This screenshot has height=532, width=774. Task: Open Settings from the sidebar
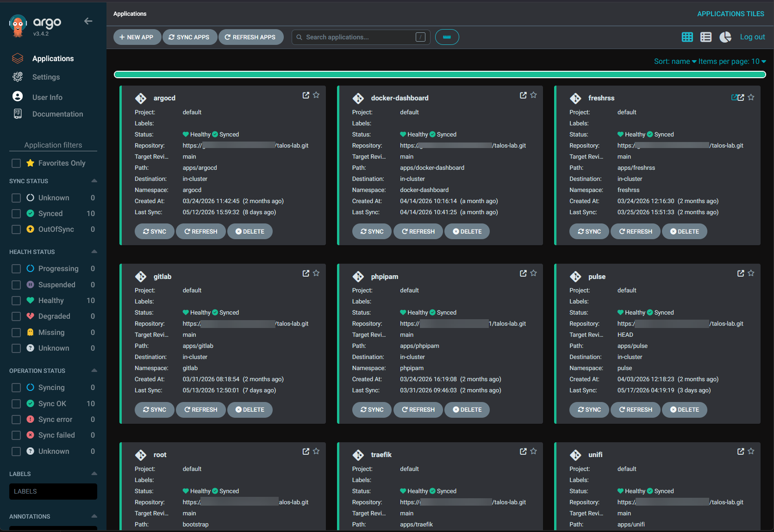pos(46,77)
